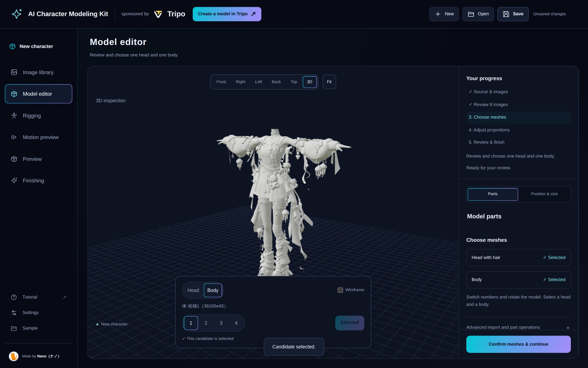Create a New project
588x368 pixels.
(x=444, y=14)
